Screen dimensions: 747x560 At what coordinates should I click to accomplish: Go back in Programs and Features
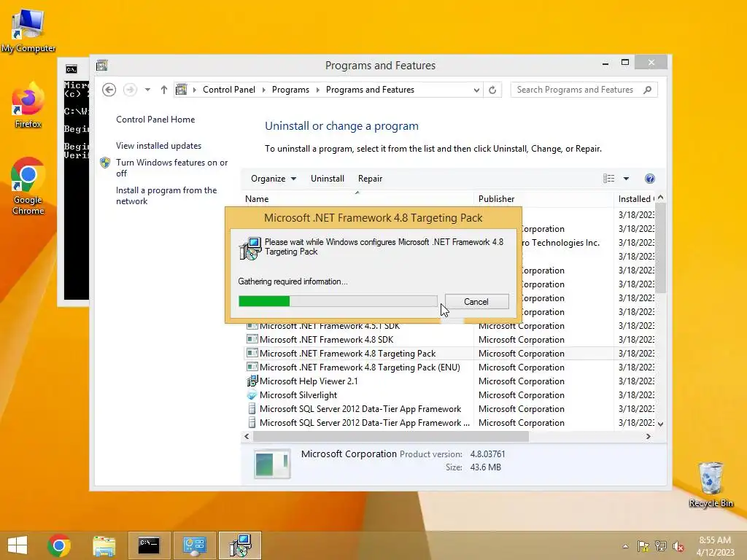point(109,90)
